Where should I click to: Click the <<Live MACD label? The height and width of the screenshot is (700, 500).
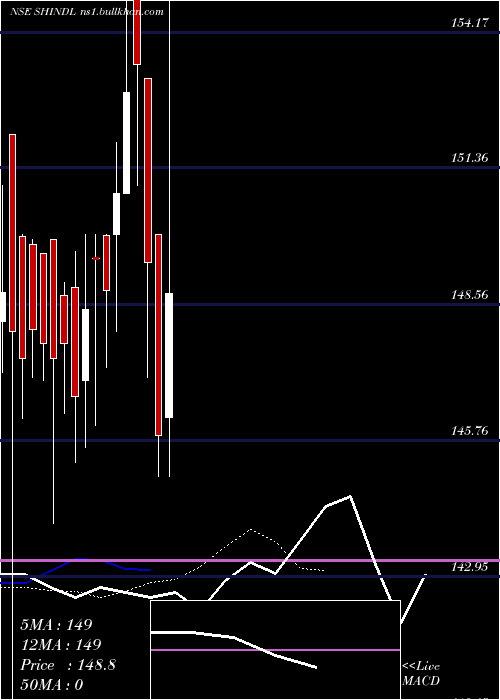[421, 674]
